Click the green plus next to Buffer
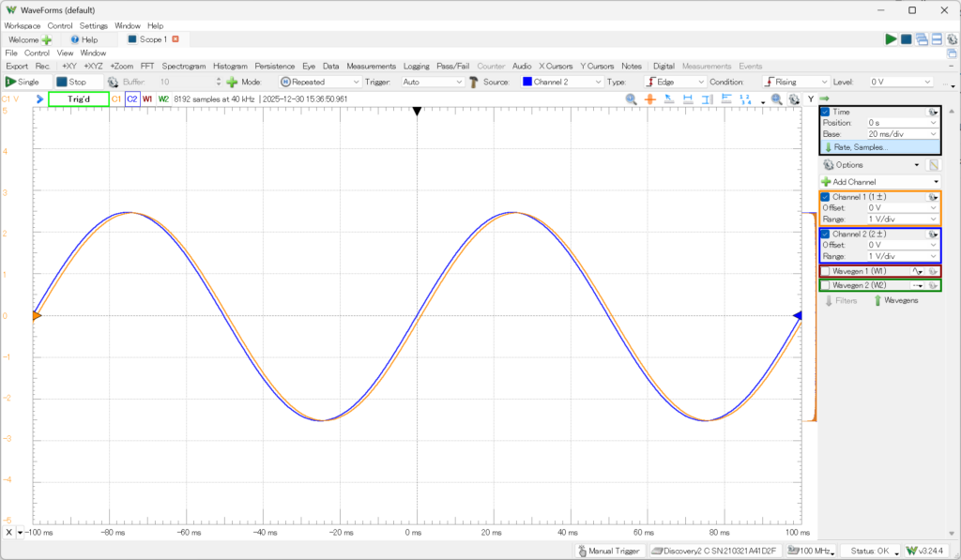961x560 pixels. pos(232,82)
